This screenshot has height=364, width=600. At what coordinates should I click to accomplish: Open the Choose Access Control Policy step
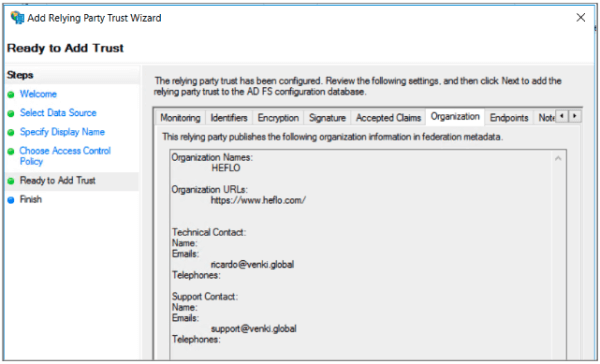[x=65, y=156]
